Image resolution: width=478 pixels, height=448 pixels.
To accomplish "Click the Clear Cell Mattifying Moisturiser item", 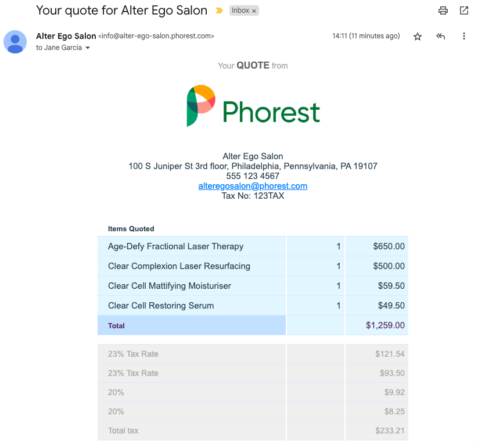I will tap(170, 286).
